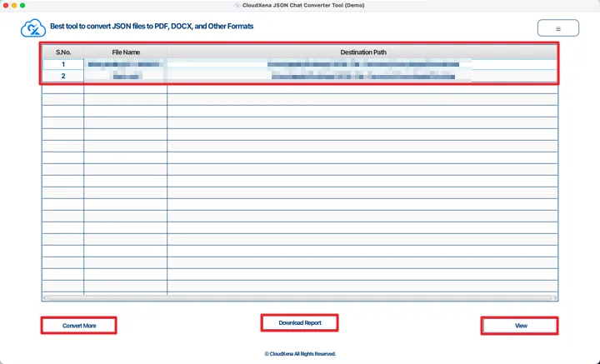This screenshot has height=364, width=600.
Task: Open the hamburger menu button
Action: (558, 28)
